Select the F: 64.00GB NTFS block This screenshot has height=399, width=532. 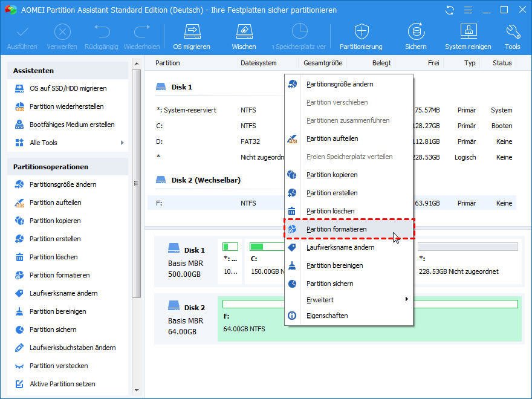click(x=369, y=319)
